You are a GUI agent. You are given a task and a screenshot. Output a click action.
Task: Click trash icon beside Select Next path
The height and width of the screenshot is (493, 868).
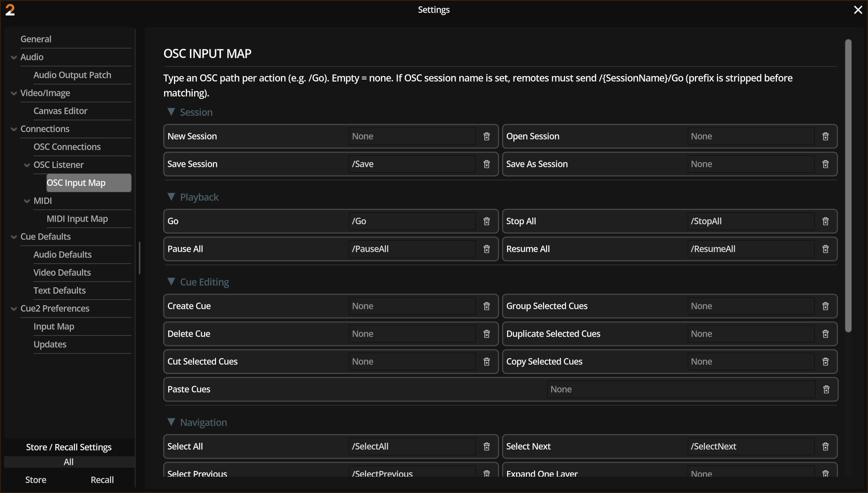click(826, 446)
